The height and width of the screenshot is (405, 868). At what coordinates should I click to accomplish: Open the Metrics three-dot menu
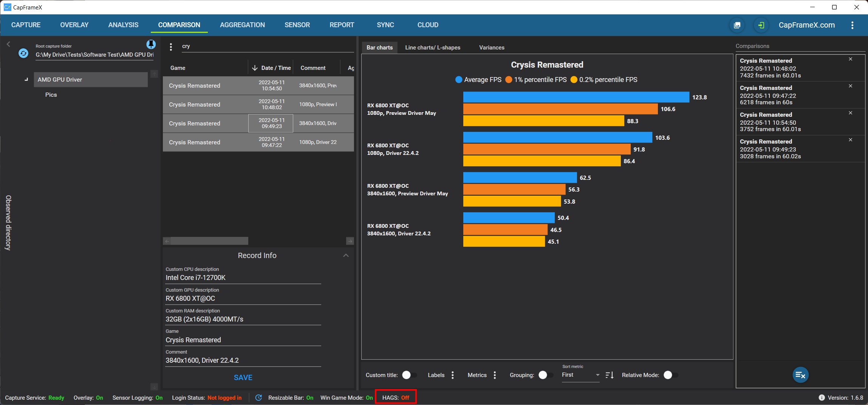click(495, 375)
